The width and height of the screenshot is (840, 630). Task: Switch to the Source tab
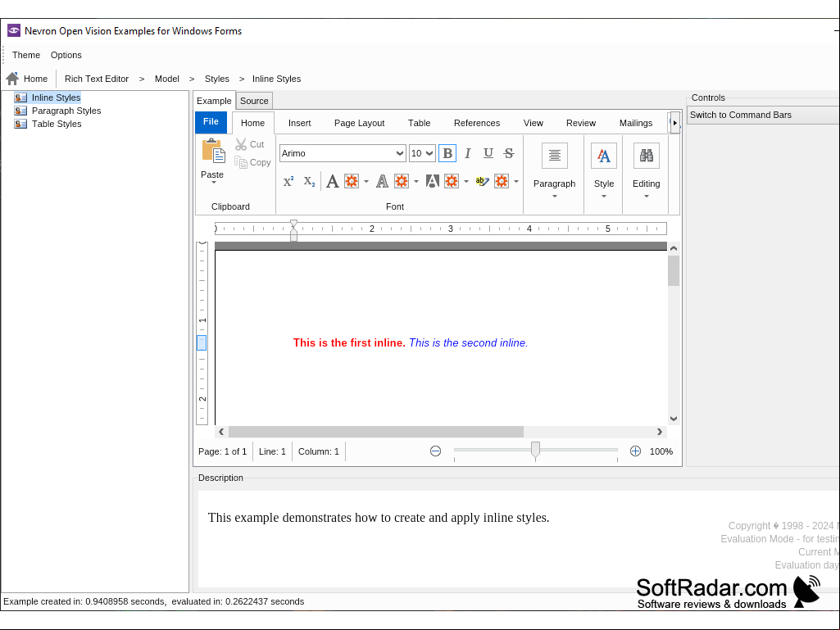point(254,101)
